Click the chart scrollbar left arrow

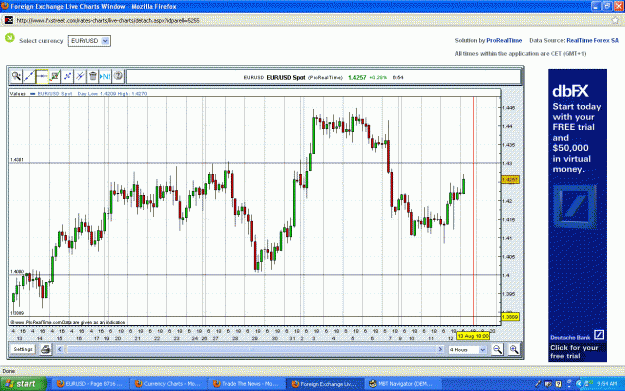click(x=60, y=349)
